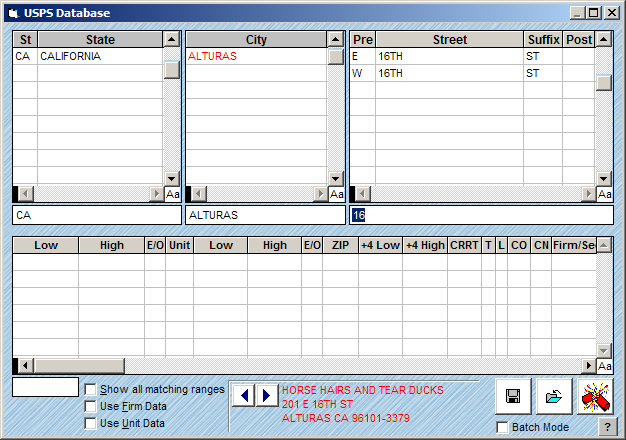Click the St column header

pyautogui.click(x=26, y=40)
